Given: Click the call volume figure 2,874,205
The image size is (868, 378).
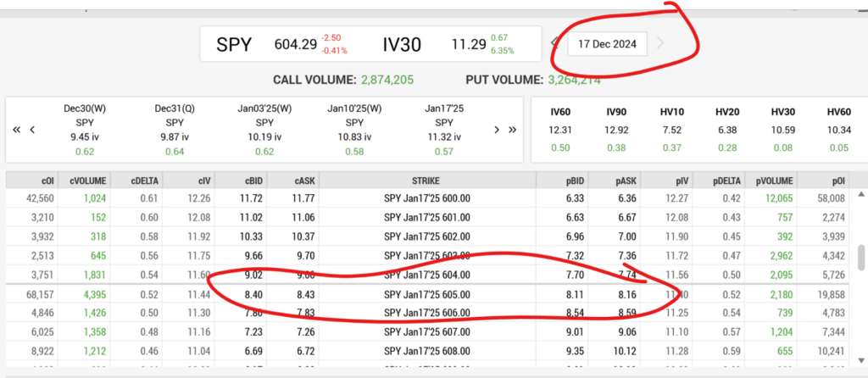Looking at the screenshot, I should click(x=387, y=80).
